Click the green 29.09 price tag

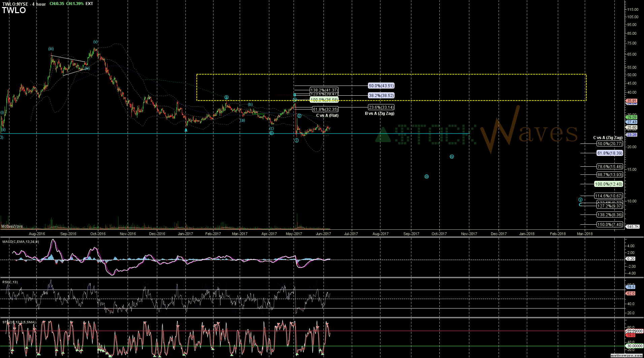631,117
